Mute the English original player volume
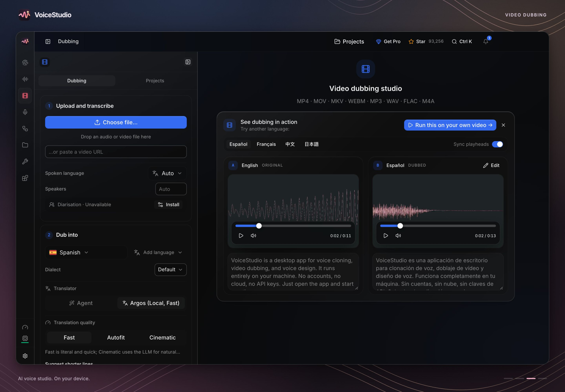 (x=254, y=235)
